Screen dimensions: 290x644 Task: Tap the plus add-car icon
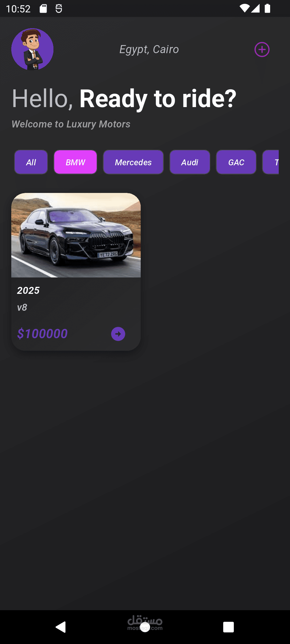pos(262,49)
